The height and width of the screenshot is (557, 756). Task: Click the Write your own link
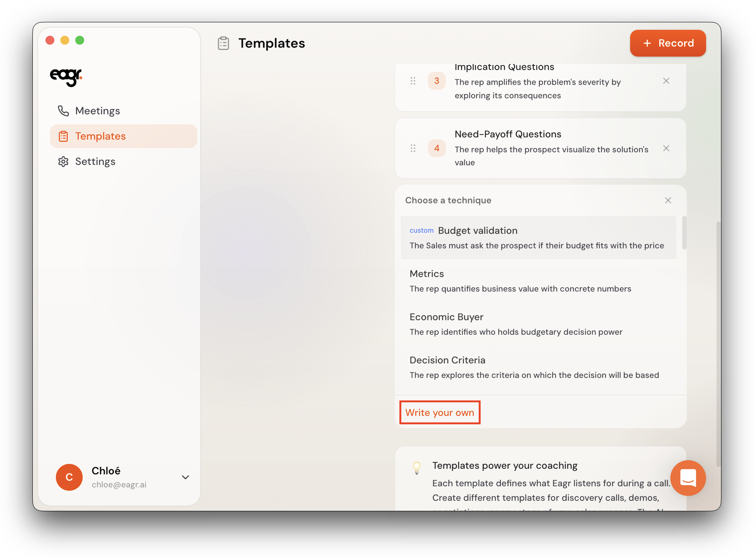(439, 413)
